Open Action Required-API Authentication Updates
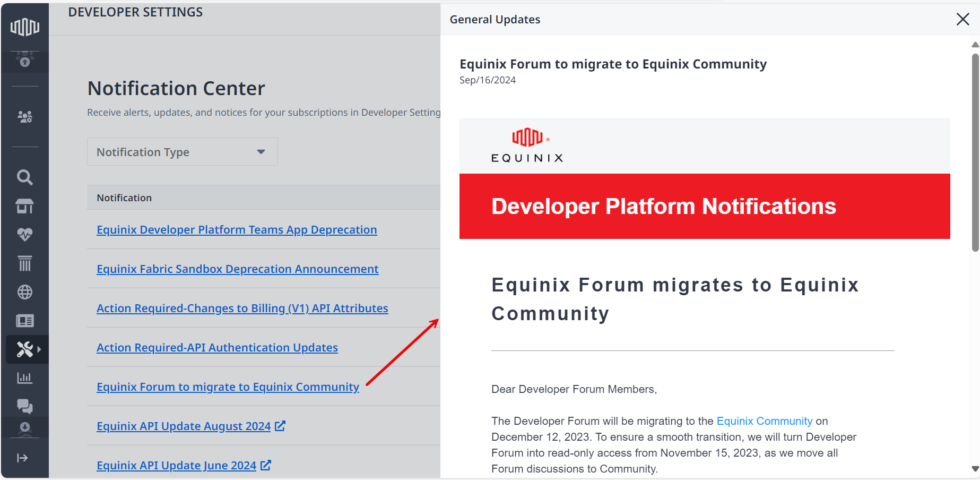 click(x=217, y=348)
